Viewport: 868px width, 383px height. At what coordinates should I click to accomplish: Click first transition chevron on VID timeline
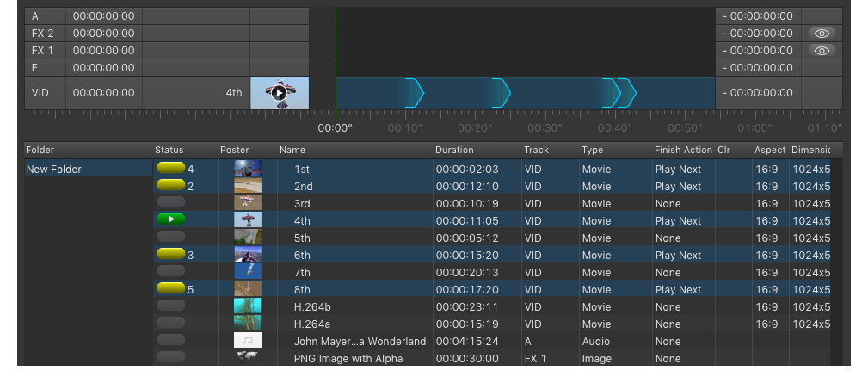(x=414, y=92)
